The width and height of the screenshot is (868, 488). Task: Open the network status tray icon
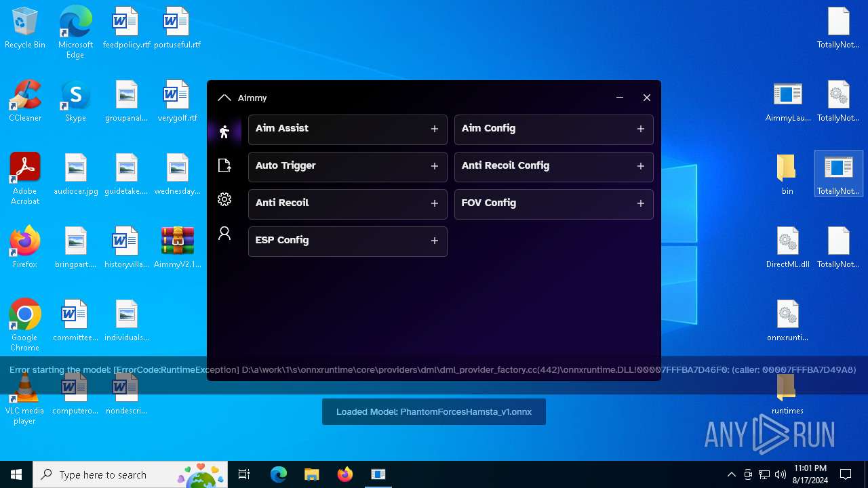point(764,474)
